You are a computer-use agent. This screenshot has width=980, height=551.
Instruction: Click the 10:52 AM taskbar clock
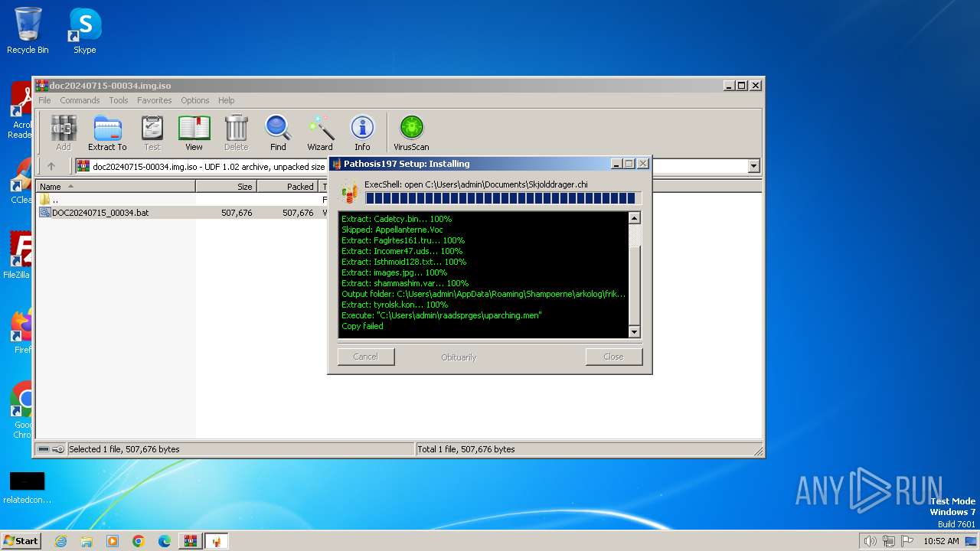(941, 541)
